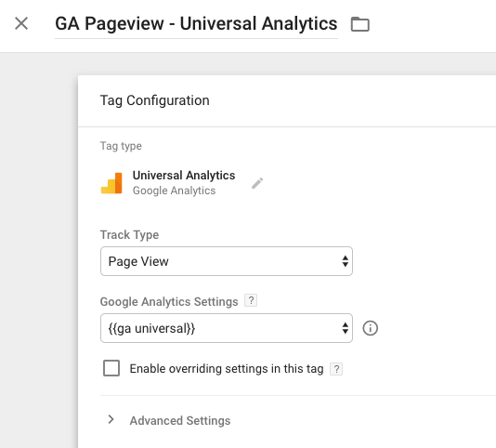Viewport: 496px width, 448px height.
Task: Click the Tag Configuration section header
Action: click(155, 100)
